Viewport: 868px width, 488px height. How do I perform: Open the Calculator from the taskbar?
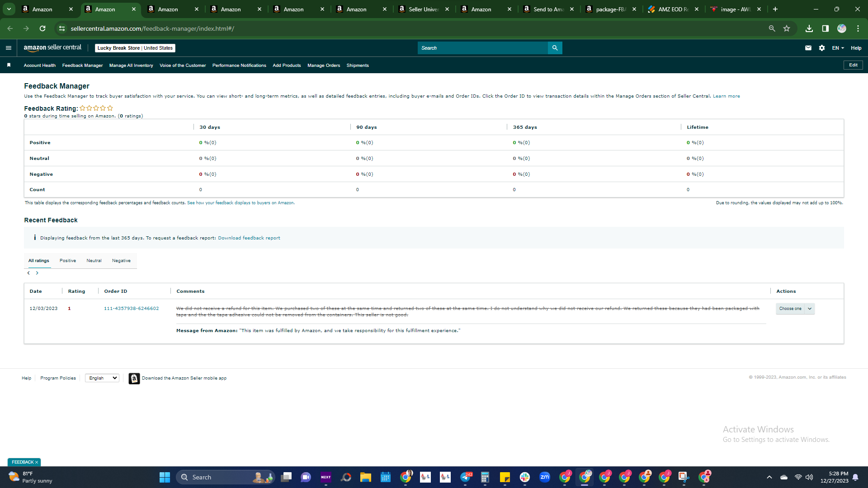pyautogui.click(x=485, y=477)
